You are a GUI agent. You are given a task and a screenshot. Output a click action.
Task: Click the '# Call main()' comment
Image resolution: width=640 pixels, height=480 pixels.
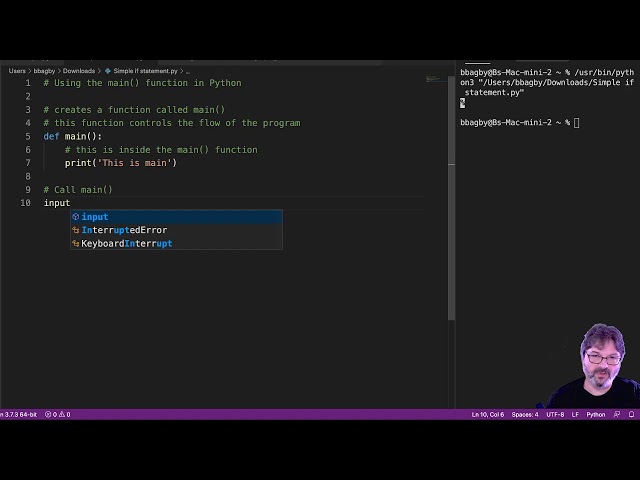pos(78,190)
